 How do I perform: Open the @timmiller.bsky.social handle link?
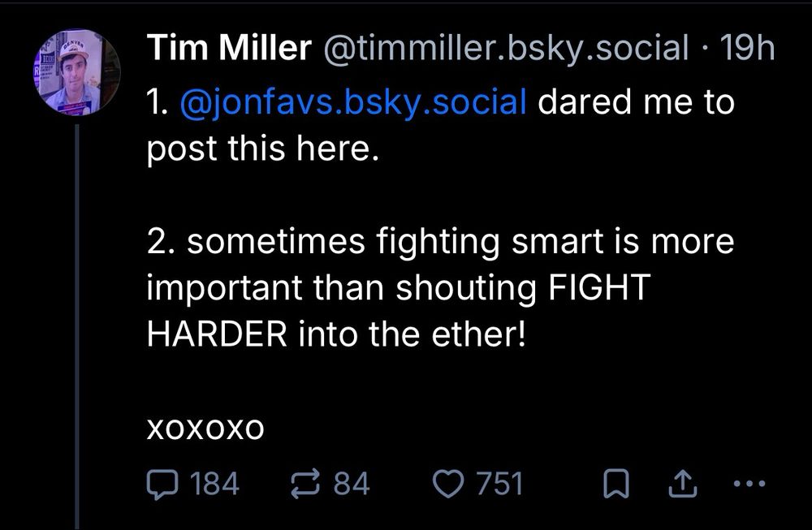507,50
